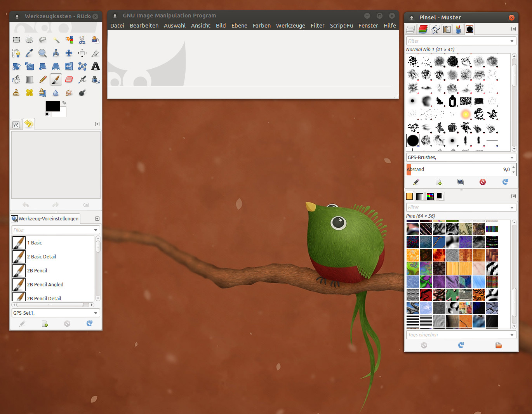Select the Text tool in the toolbox
Image resolution: width=532 pixels, height=414 pixels.
click(95, 66)
